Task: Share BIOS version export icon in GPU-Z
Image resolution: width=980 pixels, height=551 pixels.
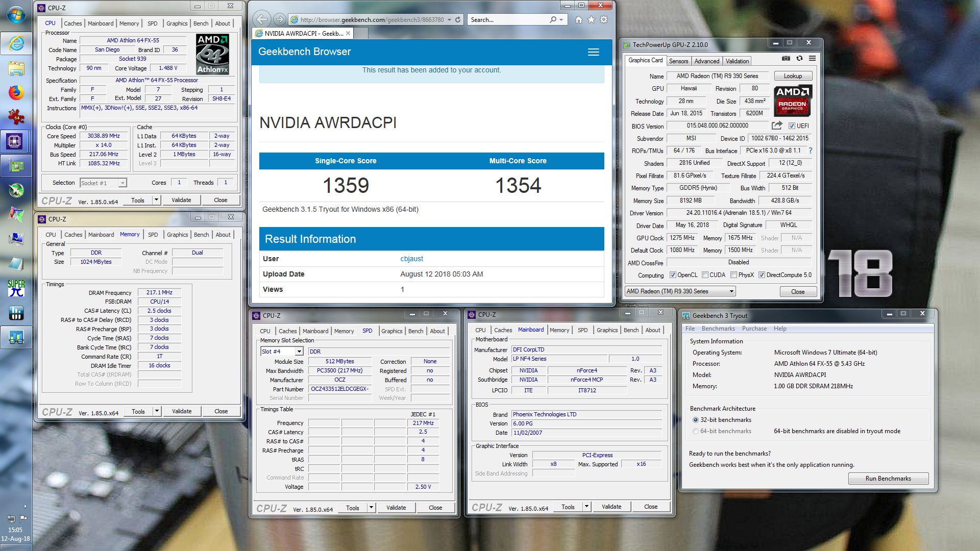Action: (777, 126)
